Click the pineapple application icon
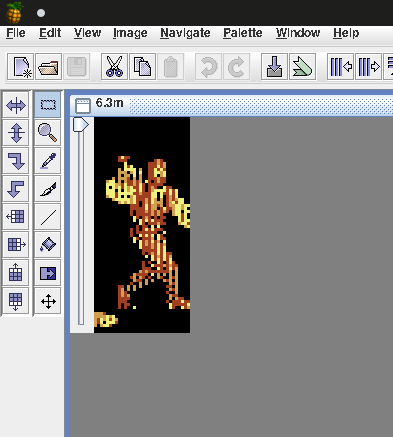Viewport: 393px width, 437px height. click(x=14, y=13)
